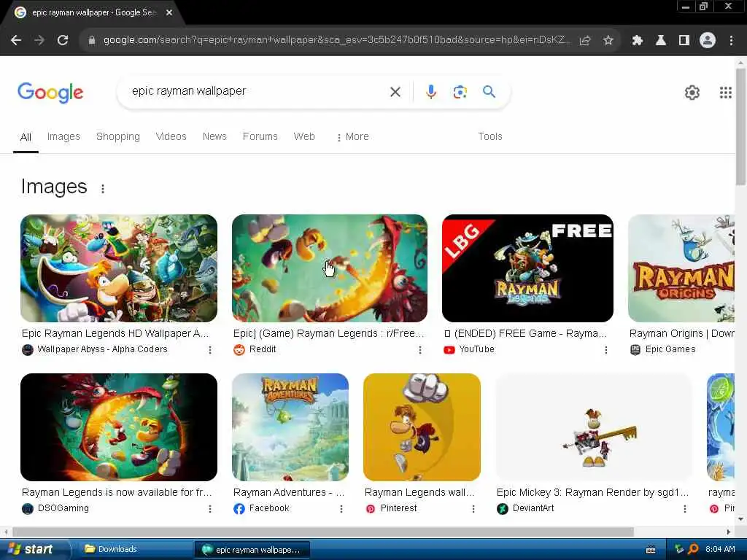Screen dimensions: 747x560
Task: Click the epic rayman wallpaper taskbar button
Action: click(x=252, y=550)
